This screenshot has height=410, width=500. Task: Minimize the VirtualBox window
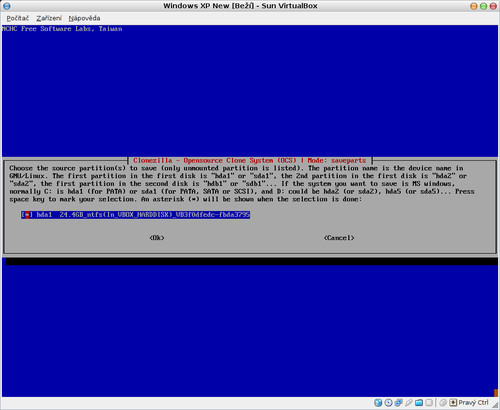(473, 6)
